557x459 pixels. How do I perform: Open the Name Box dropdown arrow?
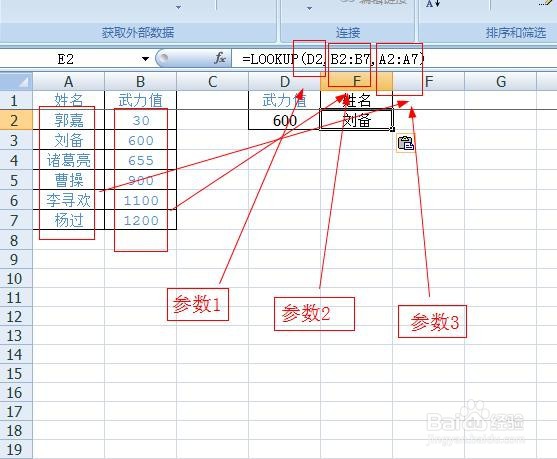click(x=145, y=59)
